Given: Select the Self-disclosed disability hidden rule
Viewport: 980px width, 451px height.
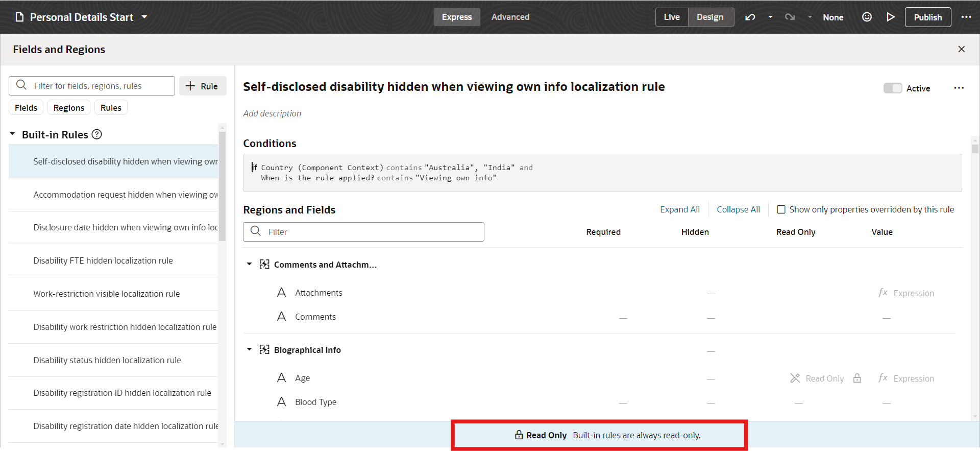Looking at the screenshot, I should 113,161.
